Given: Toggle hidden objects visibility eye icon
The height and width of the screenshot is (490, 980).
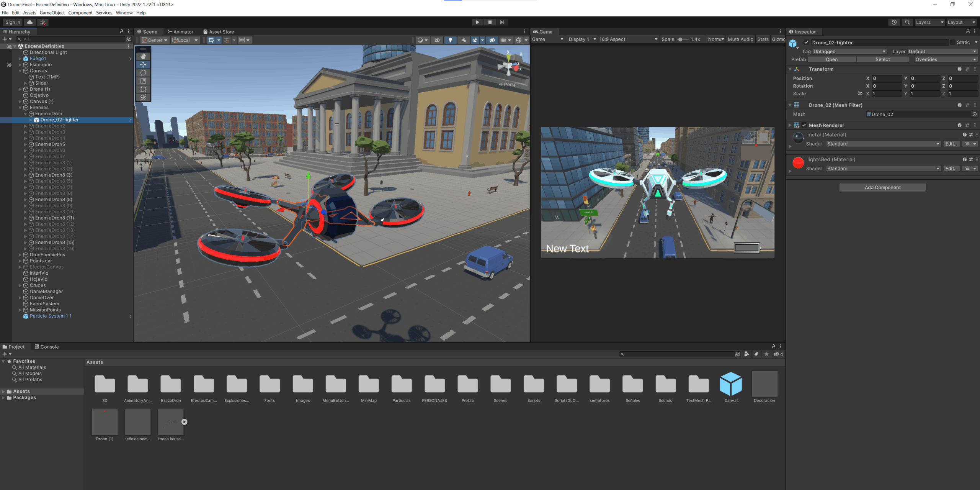Looking at the screenshot, I should [x=492, y=40].
